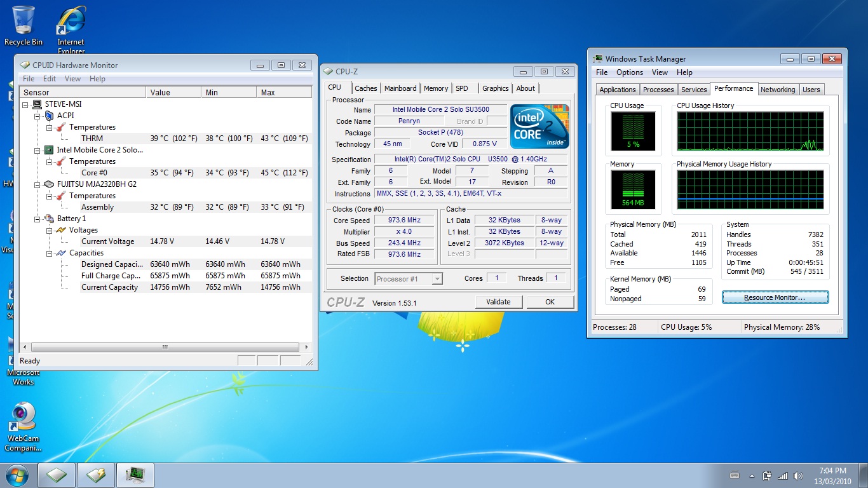Open View menu in Hardware Monitor
868x488 pixels.
[72, 79]
